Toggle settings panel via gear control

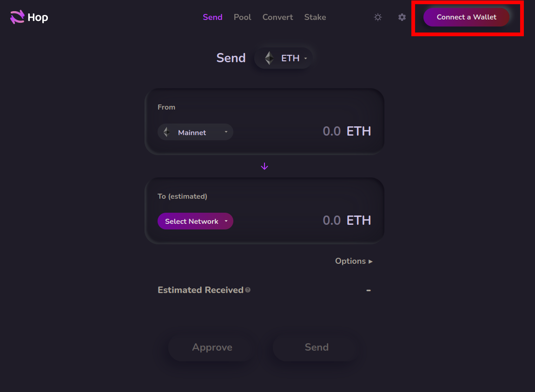(402, 17)
